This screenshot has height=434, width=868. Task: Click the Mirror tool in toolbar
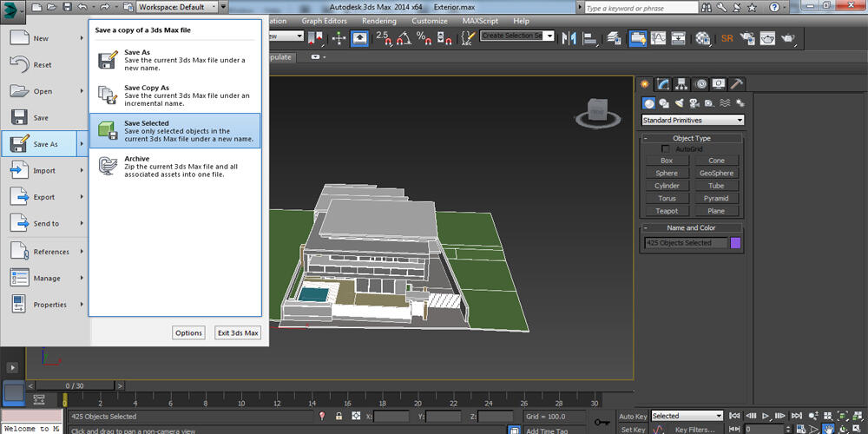pos(569,37)
